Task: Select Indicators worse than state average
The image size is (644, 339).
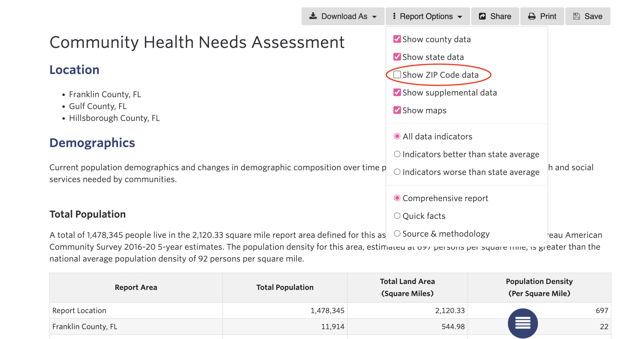Action: (397, 172)
